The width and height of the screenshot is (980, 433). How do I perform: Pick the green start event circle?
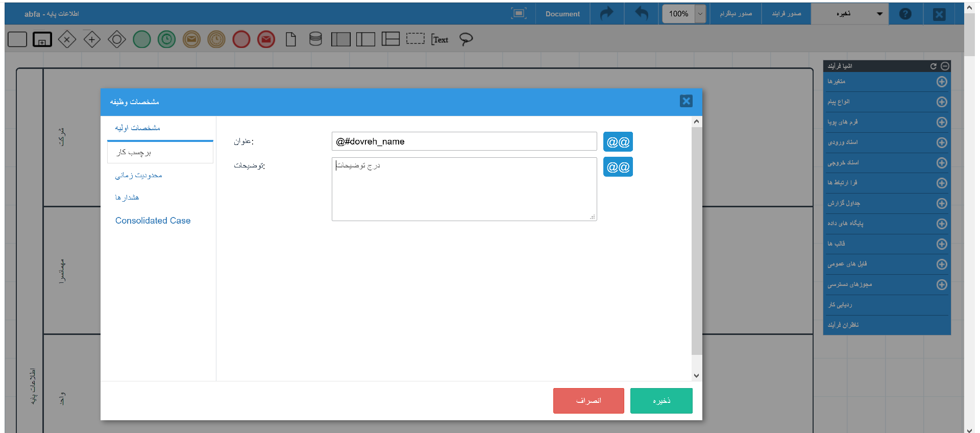click(x=142, y=39)
